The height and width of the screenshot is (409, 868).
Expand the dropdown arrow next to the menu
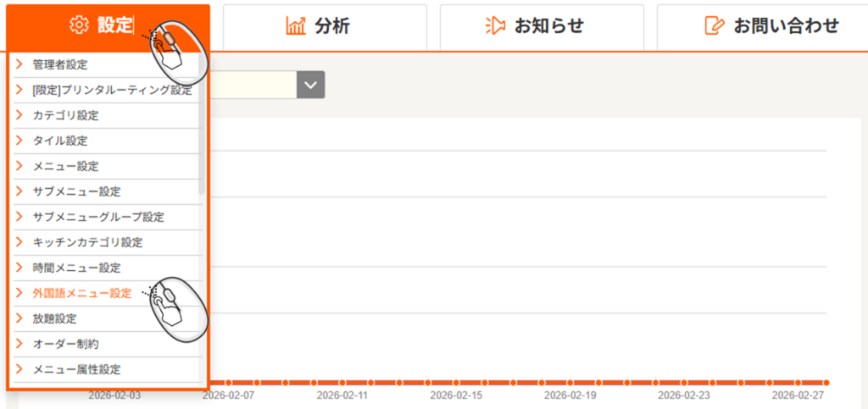coord(311,85)
